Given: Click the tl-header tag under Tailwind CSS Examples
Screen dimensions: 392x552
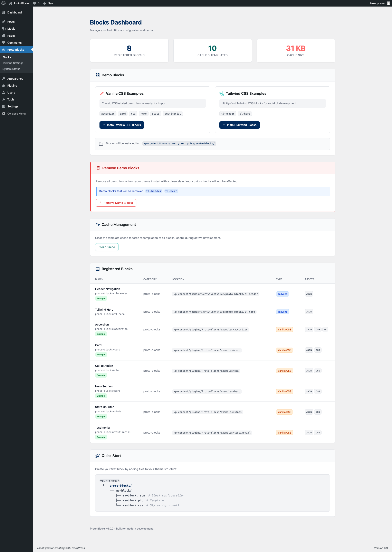Looking at the screenshot, I should coord(228,114).
